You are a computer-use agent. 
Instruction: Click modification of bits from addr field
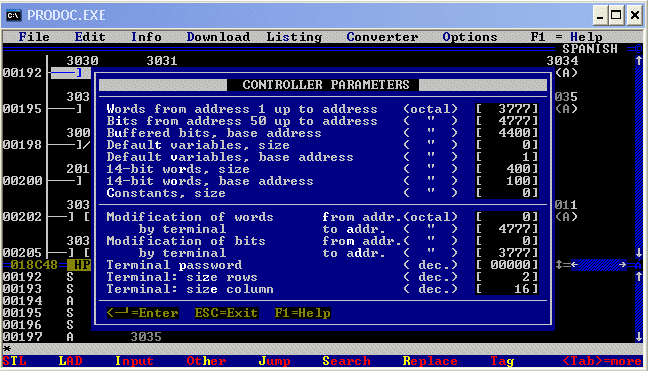507,240
